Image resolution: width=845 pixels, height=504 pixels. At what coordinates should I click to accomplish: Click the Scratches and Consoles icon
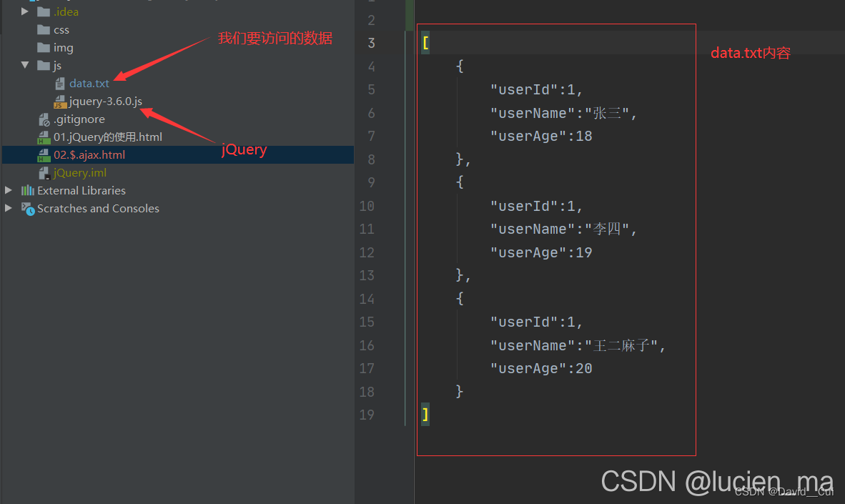click(x=28, y=209)
